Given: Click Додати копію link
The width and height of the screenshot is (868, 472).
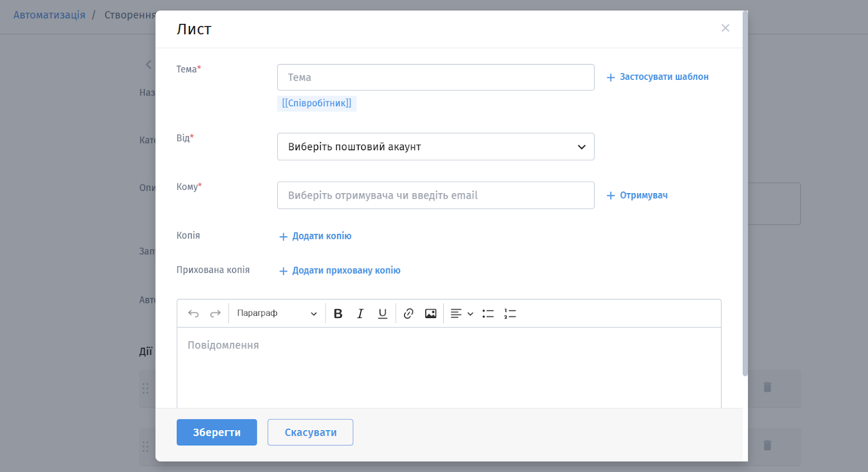Looking at the screenshot, I should point(315,236).
